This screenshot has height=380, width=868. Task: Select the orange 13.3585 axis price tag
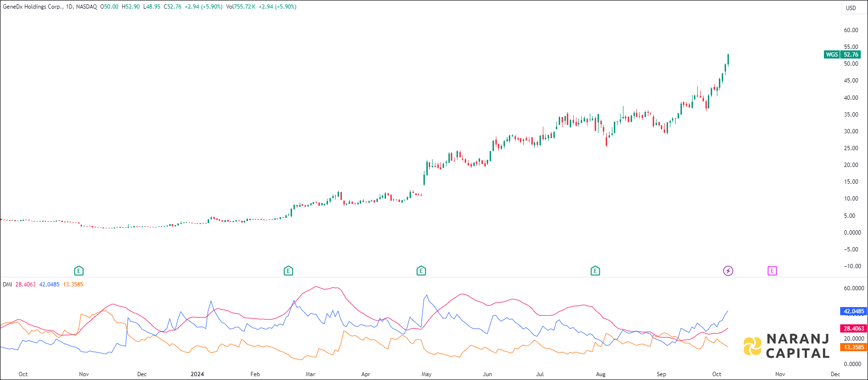(x=854, y=347)
